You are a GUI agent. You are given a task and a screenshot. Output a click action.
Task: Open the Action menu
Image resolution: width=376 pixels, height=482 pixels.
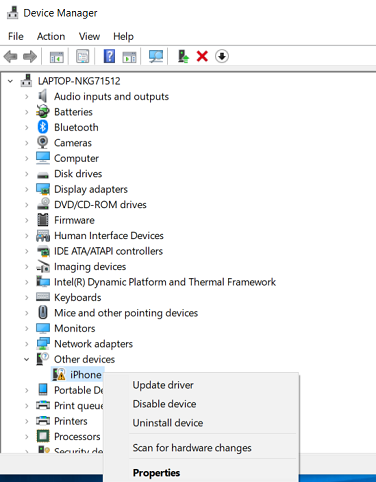click(x=51, y=36)
